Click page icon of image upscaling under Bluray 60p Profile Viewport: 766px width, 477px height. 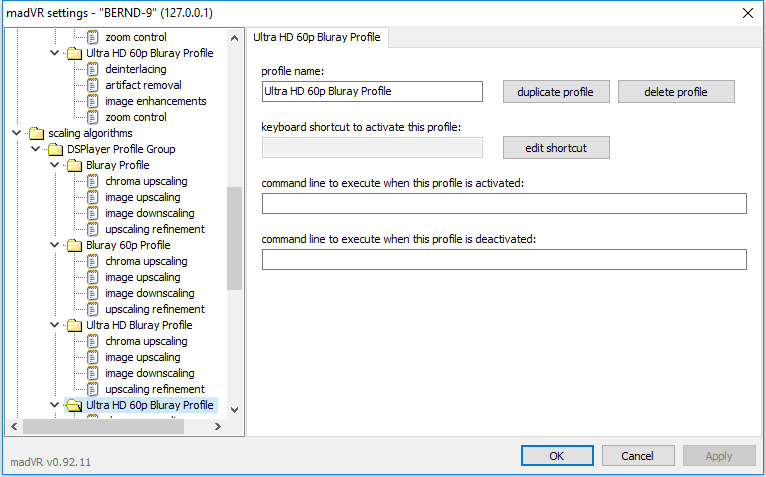point(92,278)
